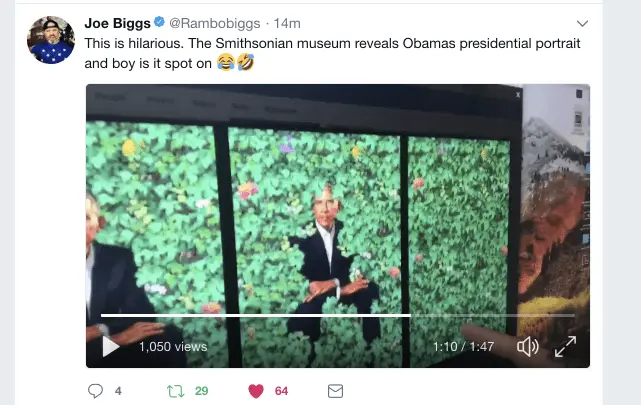This screenshot has width=641, height=405.
Task: Open the tweet permalink via 14m timestamp
Action: 287,22
